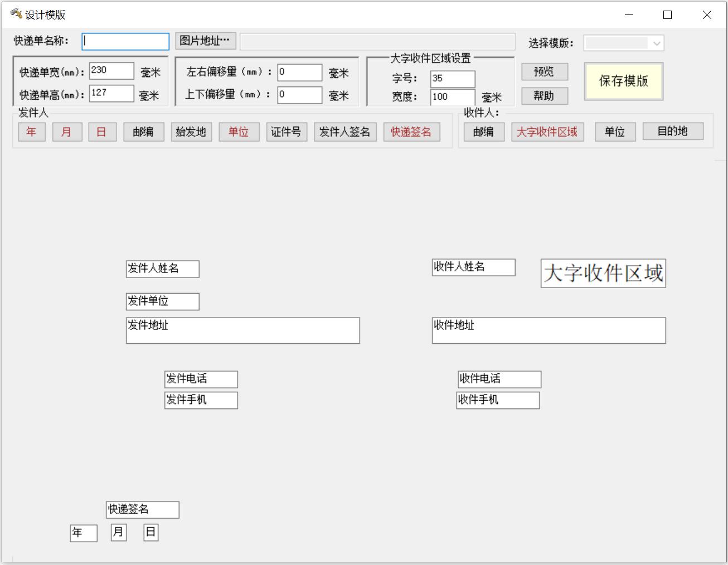Viewport: 728px width, 565px height.
Task: Click the 快递单宽 width input box
Action: coord(111,71)
